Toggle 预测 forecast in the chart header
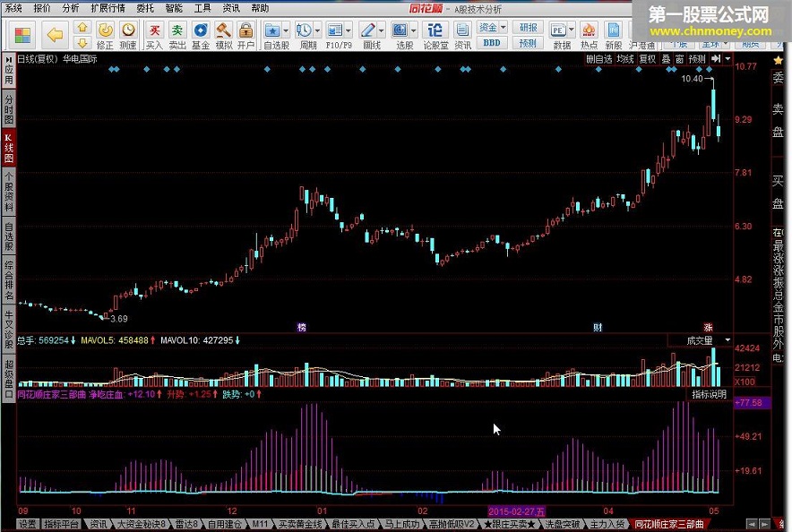792x532 pixels. pyautogui.click(x=697, y=59)
